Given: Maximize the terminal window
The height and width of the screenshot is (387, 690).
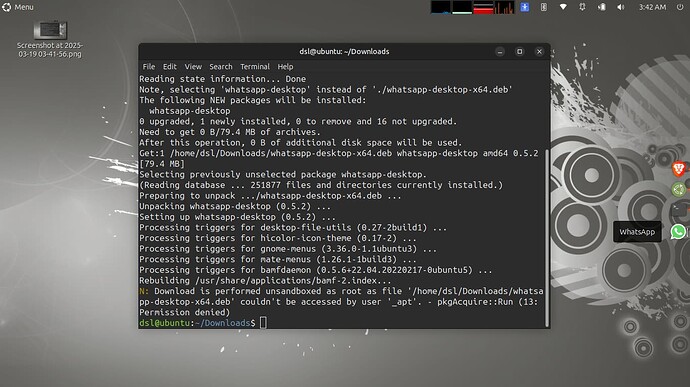Looking at the screenshot, I should [x=520, y=52].
